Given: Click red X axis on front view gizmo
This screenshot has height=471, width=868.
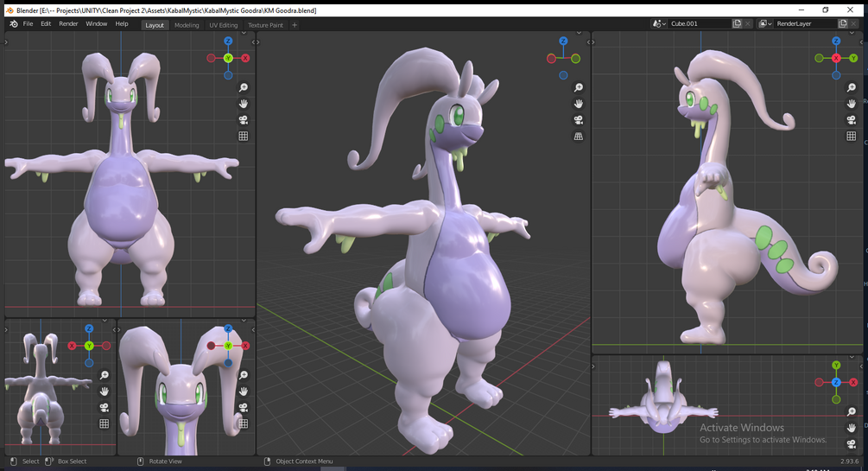Looking at the screenshot, I should point(245,58).
